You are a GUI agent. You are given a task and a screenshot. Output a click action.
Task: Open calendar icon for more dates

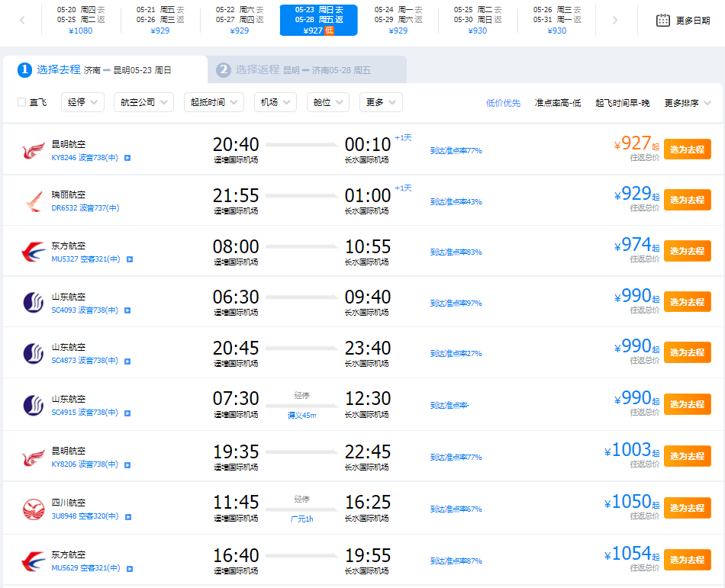[x=662, y=21]
